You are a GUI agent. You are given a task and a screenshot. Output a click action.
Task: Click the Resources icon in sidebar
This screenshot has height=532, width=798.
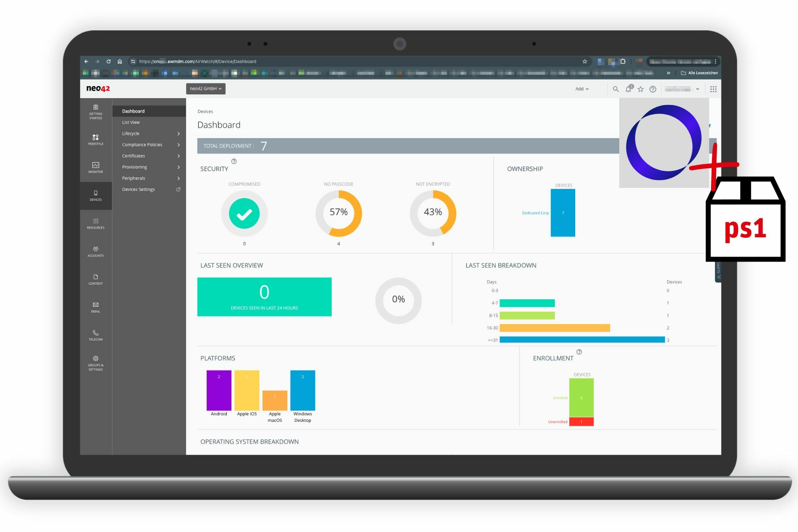click(94, 223)
